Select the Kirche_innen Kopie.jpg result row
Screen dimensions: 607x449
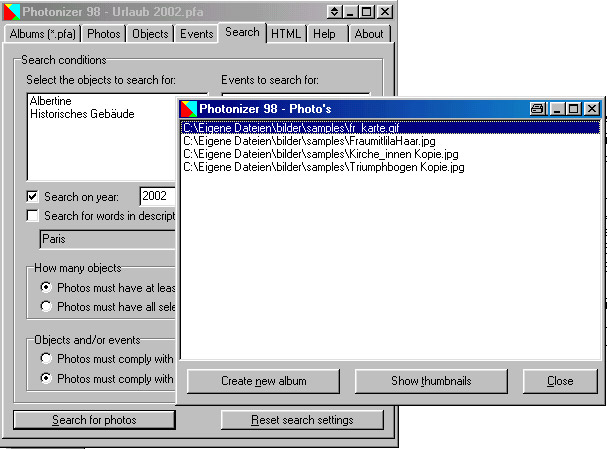click(x=391, y=154)
